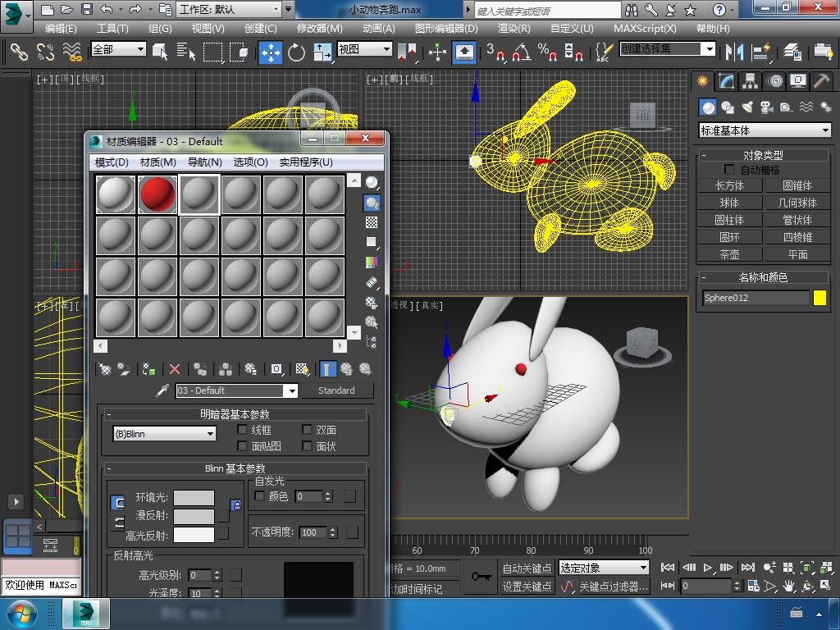Click Get Material icon in material editor
The image size is (840, 630).
pos(105,369)
